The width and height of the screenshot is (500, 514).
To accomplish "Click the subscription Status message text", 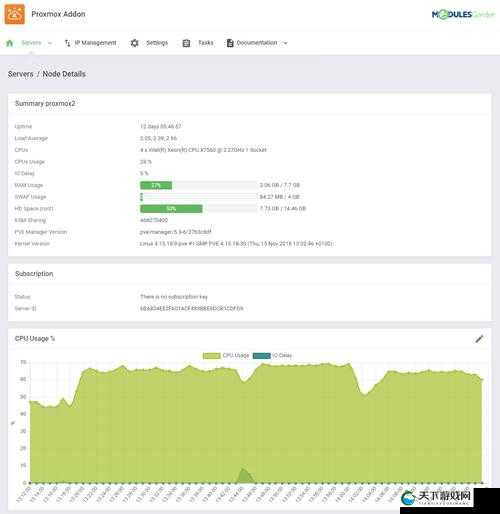I will 174,297.
